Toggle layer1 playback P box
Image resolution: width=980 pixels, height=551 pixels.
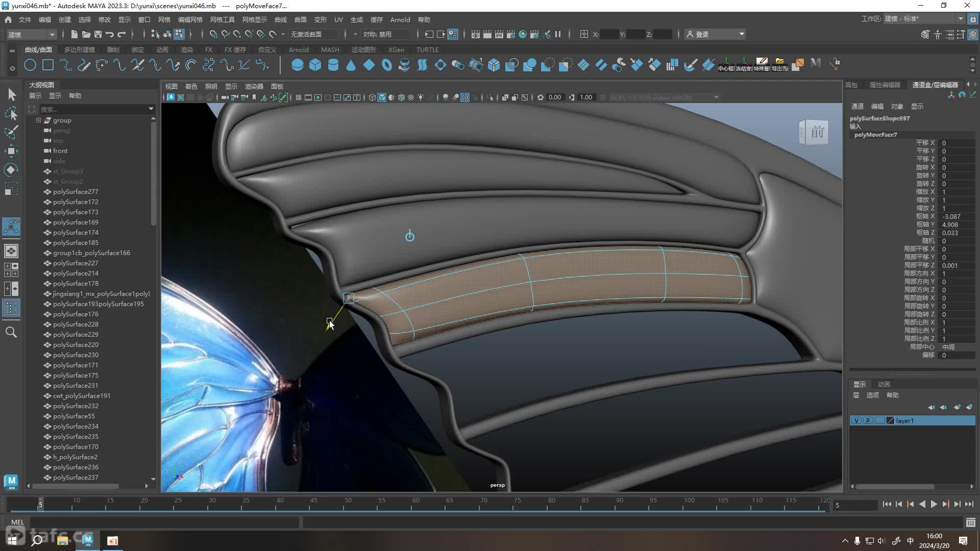(x=868, y=420)
